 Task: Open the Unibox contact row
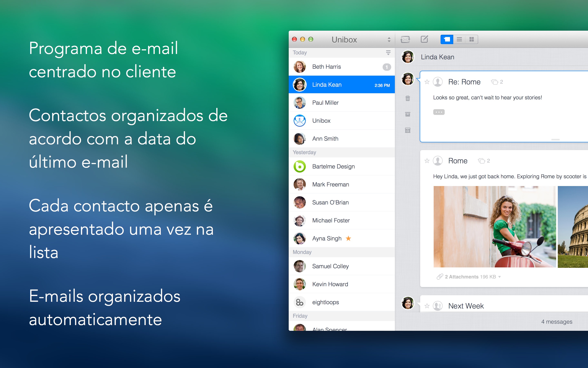tap(342, 120)
